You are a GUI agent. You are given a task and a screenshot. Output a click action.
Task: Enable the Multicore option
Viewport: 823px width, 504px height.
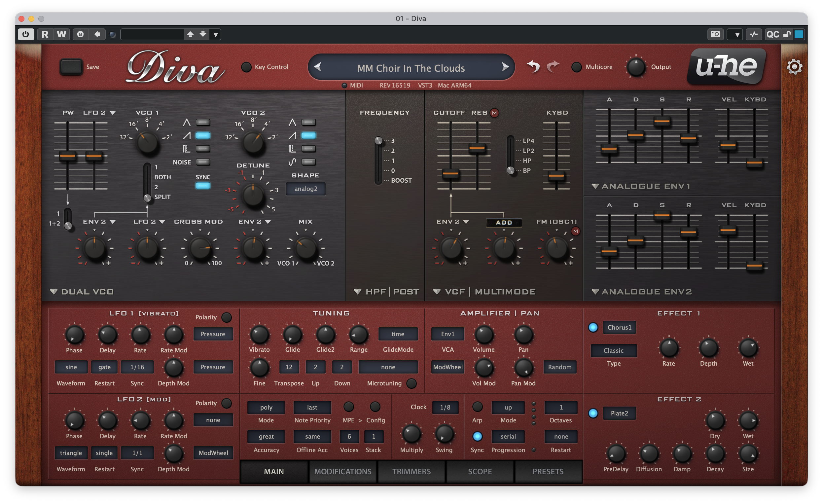(x=576, y=67)
